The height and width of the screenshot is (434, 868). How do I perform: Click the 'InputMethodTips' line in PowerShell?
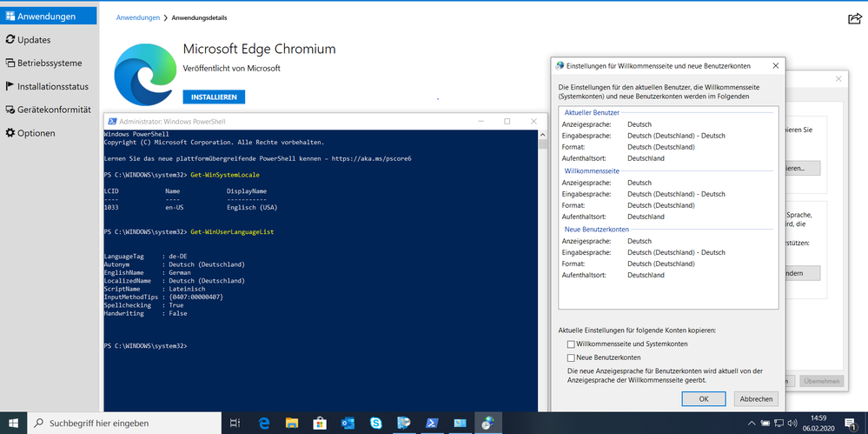(163, 297)
